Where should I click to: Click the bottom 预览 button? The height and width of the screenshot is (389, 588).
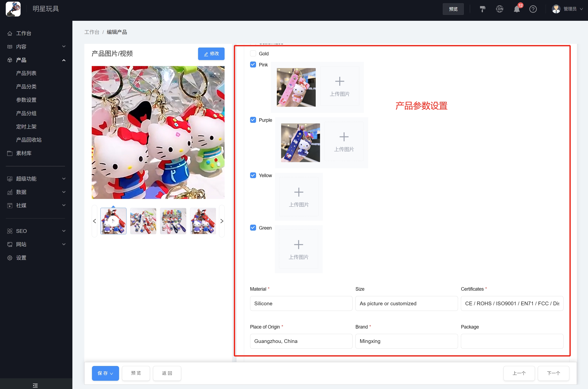tap(136, 373)
